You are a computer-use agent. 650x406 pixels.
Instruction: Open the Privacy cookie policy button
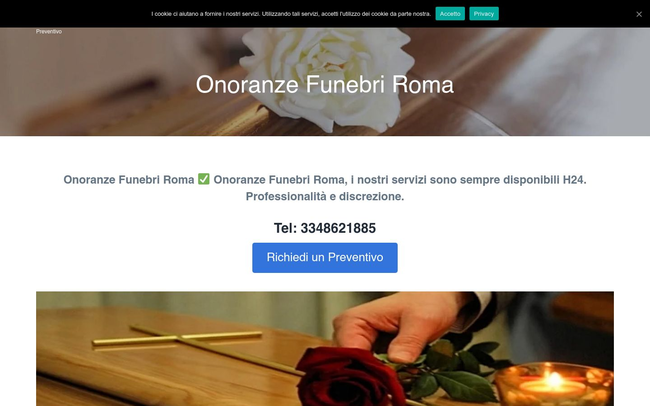[x=484, y=14]
